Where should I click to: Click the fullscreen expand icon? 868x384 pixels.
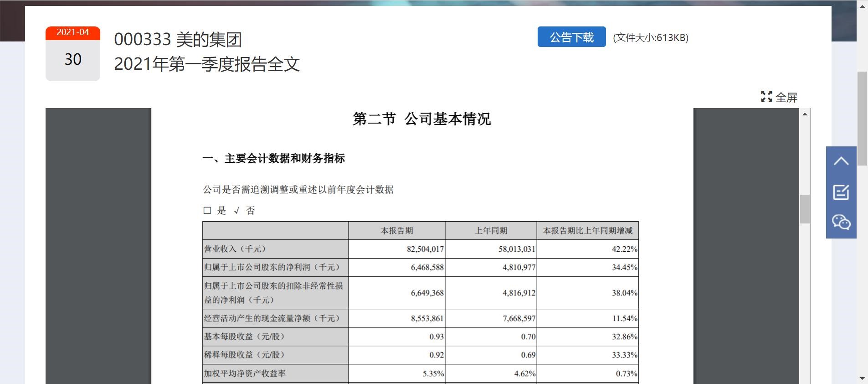click(766, 96)
